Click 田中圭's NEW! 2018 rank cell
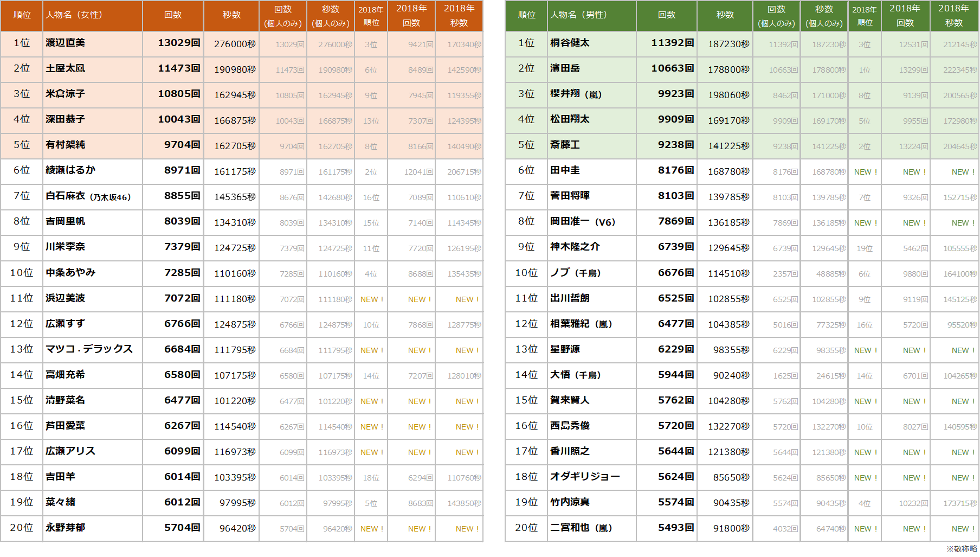 pyautogui.click(x=865, y=172)
